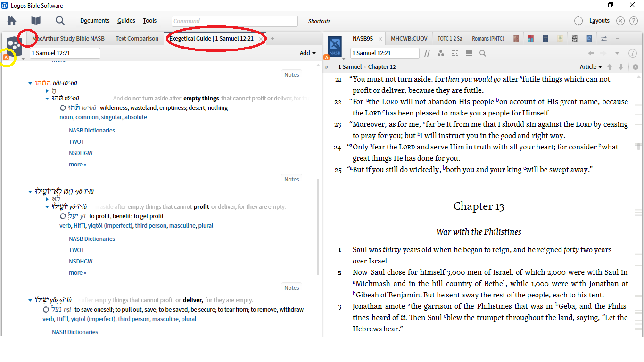644x362 pixels.
Task: Close the Exegetical Guide tab
Action: click(x=261, y=39)
